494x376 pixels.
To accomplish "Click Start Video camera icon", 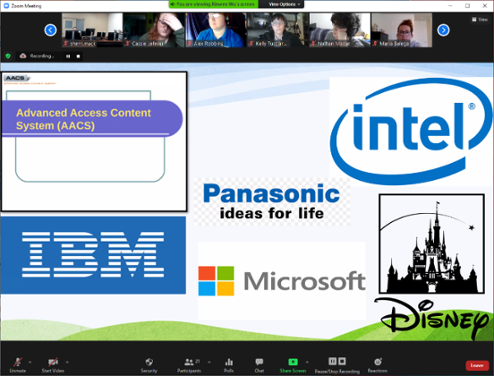I will pos(53,365).
